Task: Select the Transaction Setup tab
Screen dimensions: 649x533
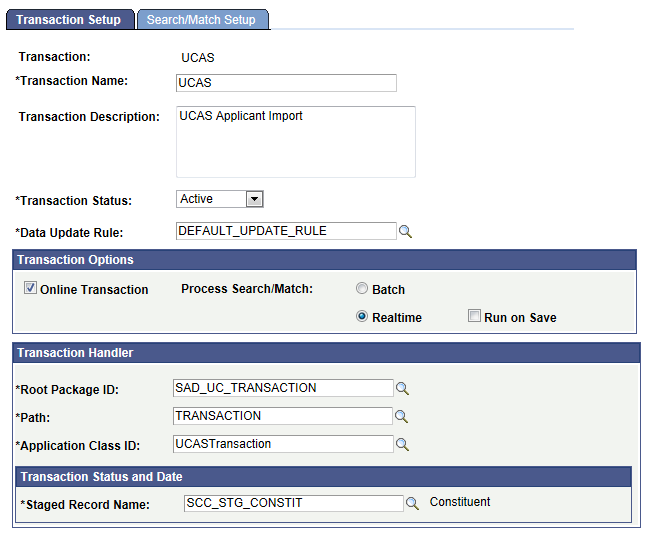Action: [x=69, y=19]
